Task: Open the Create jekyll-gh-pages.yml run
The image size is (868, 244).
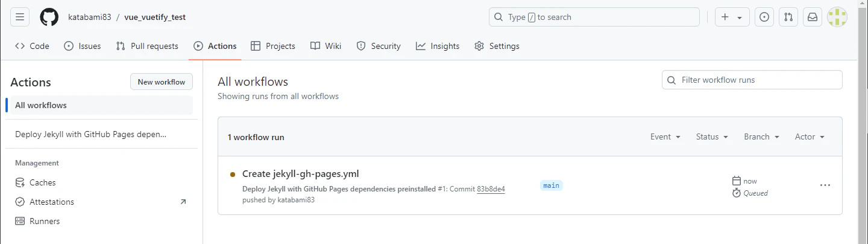Action: tap(301, 174)
